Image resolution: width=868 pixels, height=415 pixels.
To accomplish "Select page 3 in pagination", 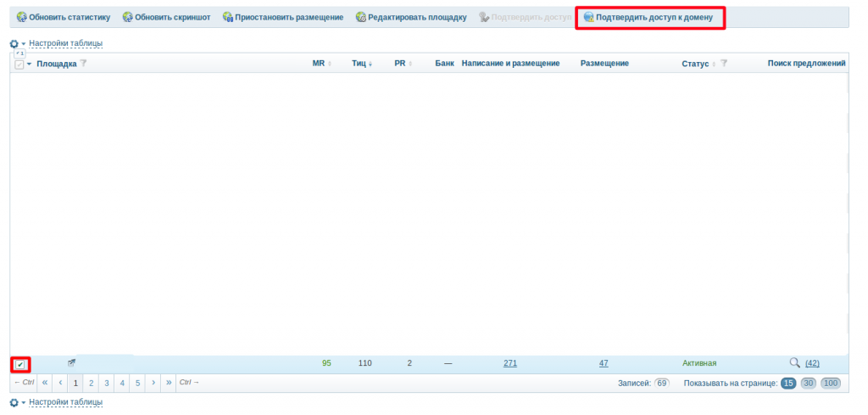I will (x=107, y=383).
